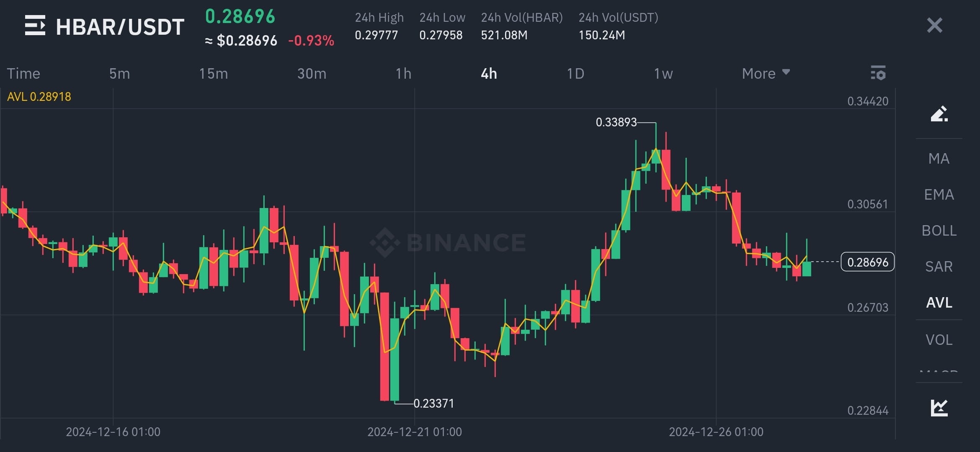Click the 0.23371 low price marker
980x452 pixels.
coord(434,403)
